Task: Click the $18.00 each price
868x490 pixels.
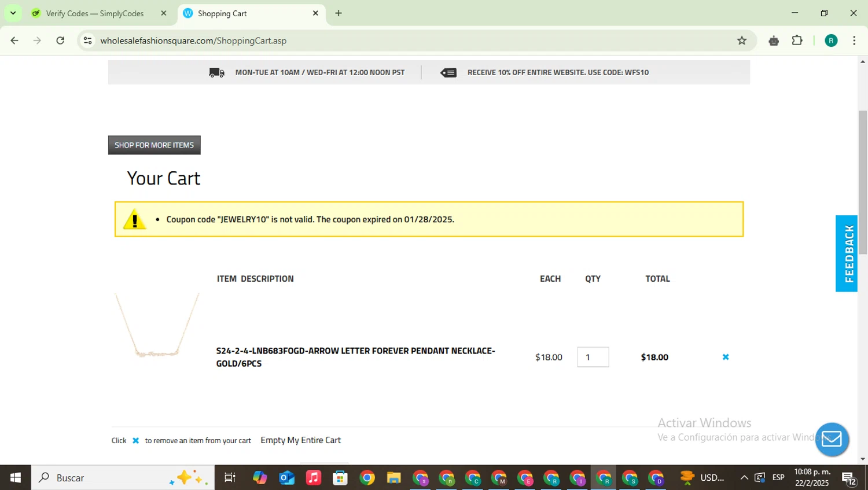Action: 549,357
